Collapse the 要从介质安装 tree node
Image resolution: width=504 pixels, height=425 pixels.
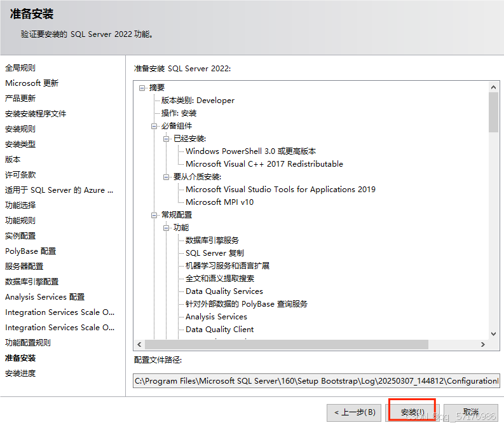[166, 177]
